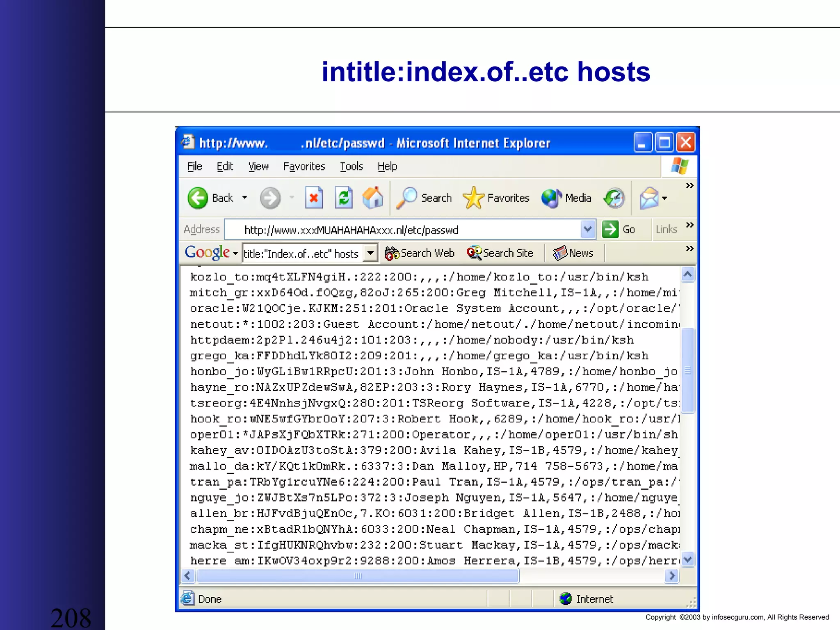Click the Internet zone globe in status bar
Viewport: 840px width, 630px height.
pyautogui.click(x=565, y=599)
